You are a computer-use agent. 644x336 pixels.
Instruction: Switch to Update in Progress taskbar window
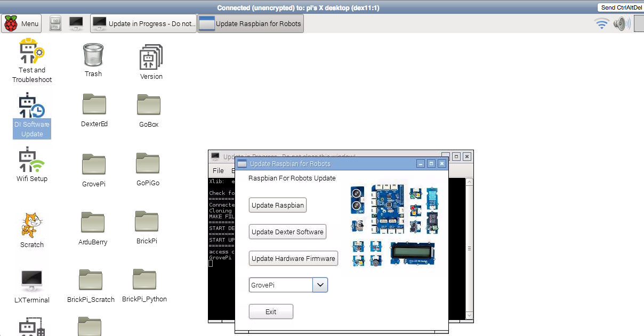coord(143,23)
